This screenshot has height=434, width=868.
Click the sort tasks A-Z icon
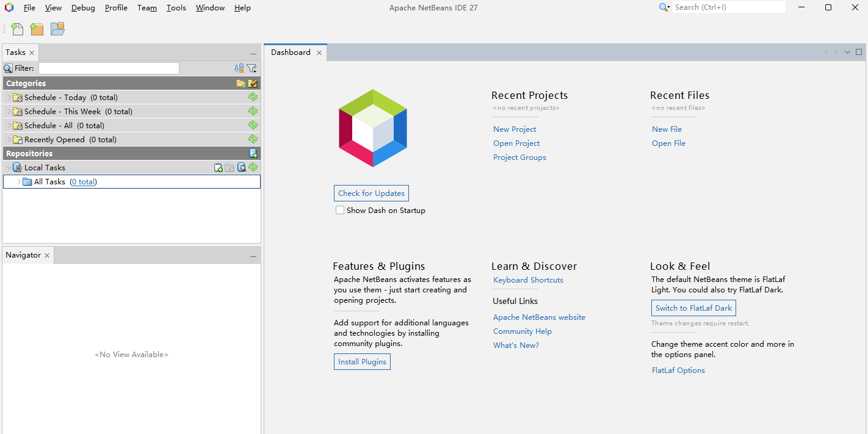click(x=239, y=68)
